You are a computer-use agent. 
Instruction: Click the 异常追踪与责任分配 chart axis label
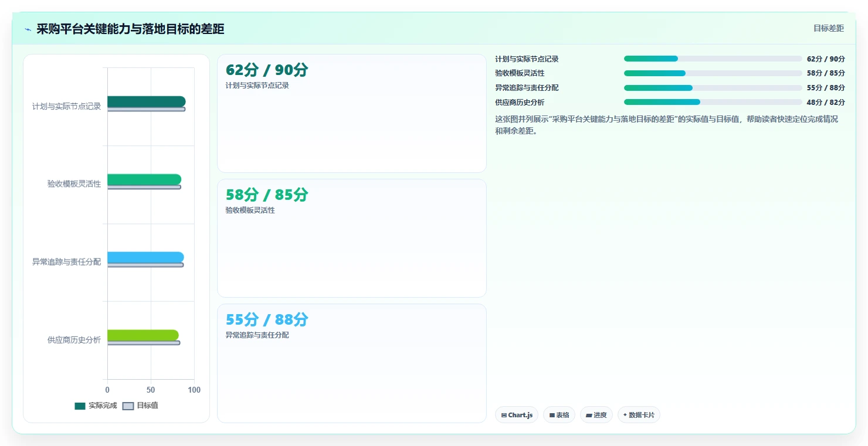coord(66,262)
